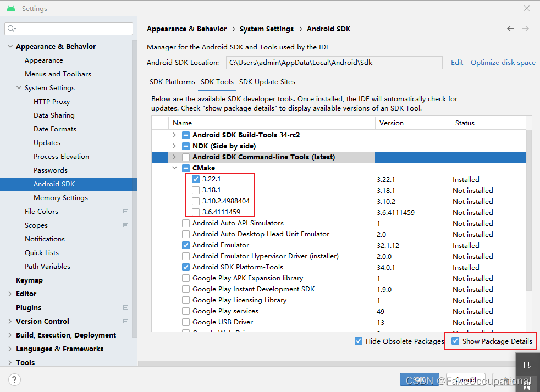
Task: Collapse the CMake group
Action: [175, 168]
